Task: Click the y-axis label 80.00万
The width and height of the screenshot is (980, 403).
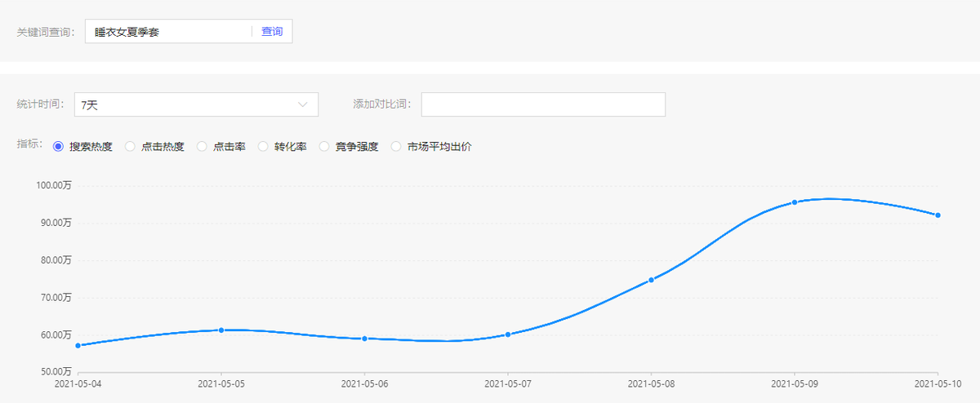Action: (56, 260)
